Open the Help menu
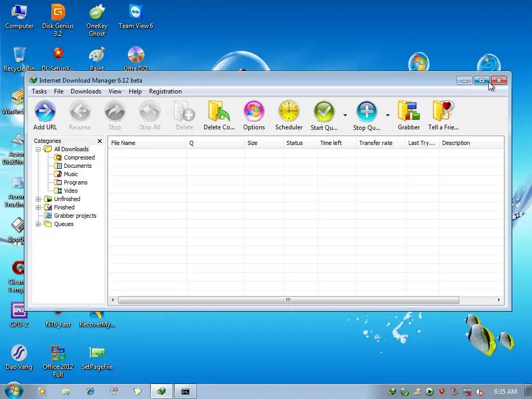The height and width of the screenshot is (399, 532). (135, 91)
